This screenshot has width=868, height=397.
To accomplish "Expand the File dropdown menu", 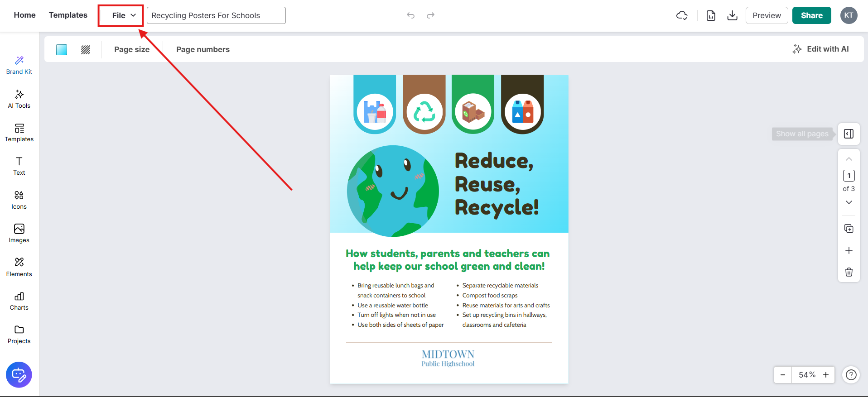I will pos(121,15).
